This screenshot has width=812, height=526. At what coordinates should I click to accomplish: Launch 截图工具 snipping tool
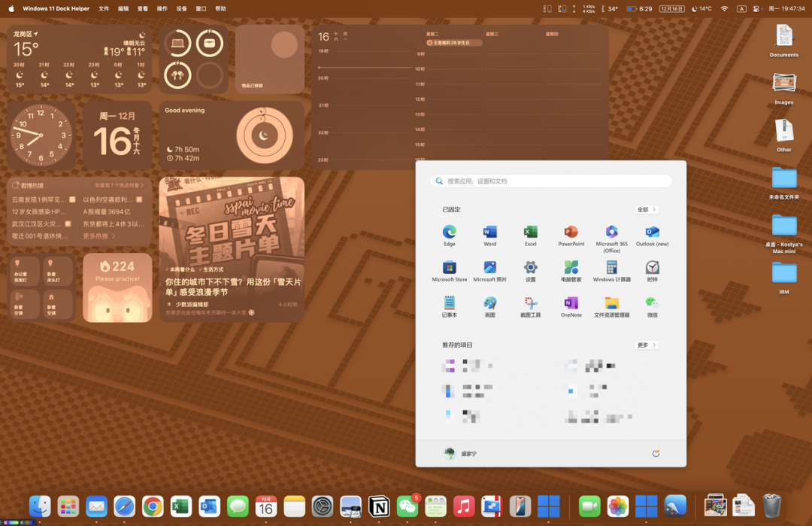pyautogui.click(x=530, y=306)
